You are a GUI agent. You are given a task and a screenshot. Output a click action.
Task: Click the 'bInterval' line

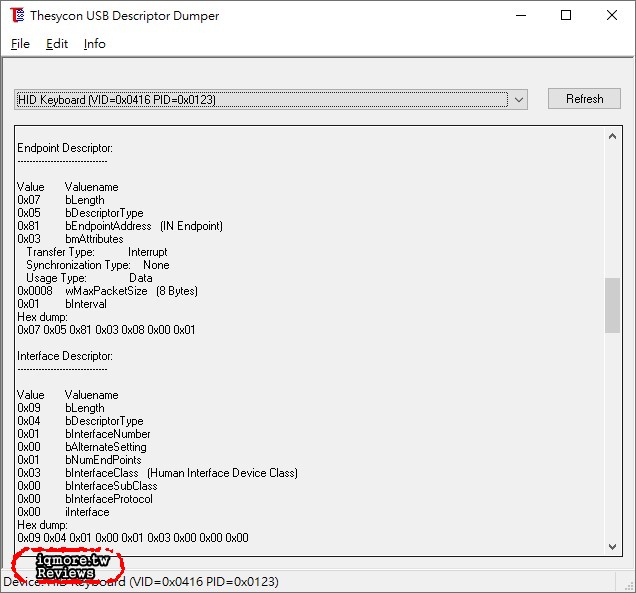pos(62,304)
